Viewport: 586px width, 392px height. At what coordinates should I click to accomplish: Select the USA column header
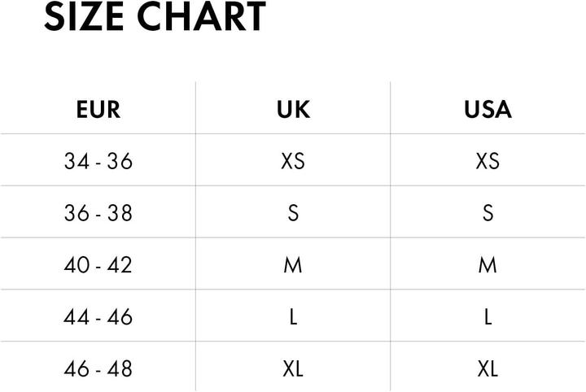(488, 110)
